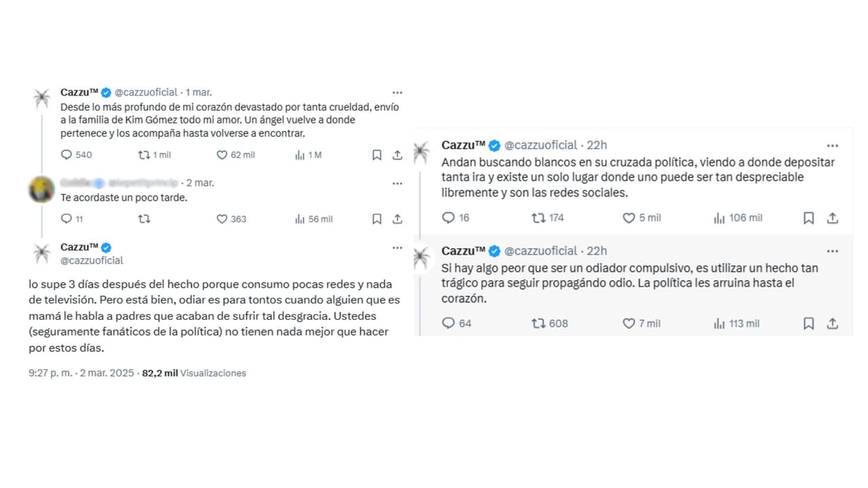This screenshot has height=488, width=868.
Task: Bookmark Cazzu's tweet dated 1 mar.
Action: tap(377, 155)
